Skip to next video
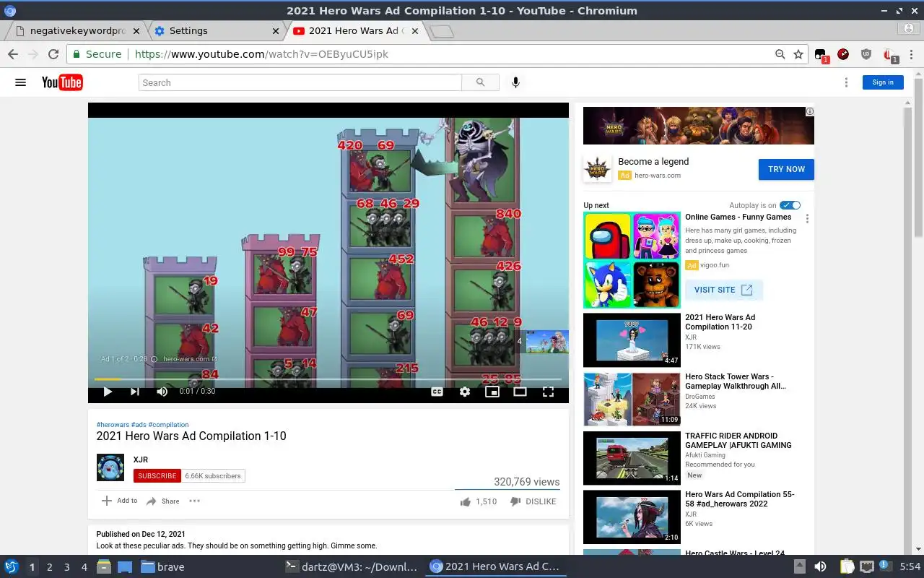Screen dimensions: 924x578 pos(135,392)
